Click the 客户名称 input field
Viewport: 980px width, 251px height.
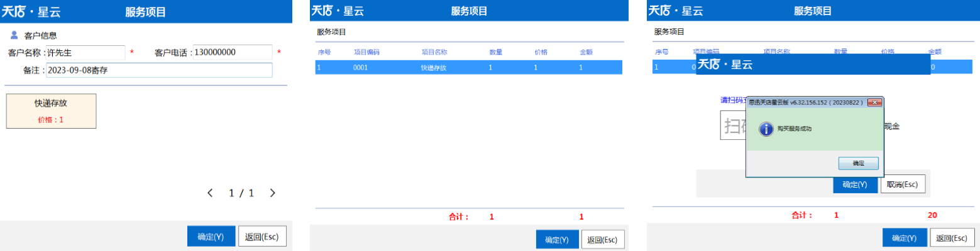click(x=86, y=53)
